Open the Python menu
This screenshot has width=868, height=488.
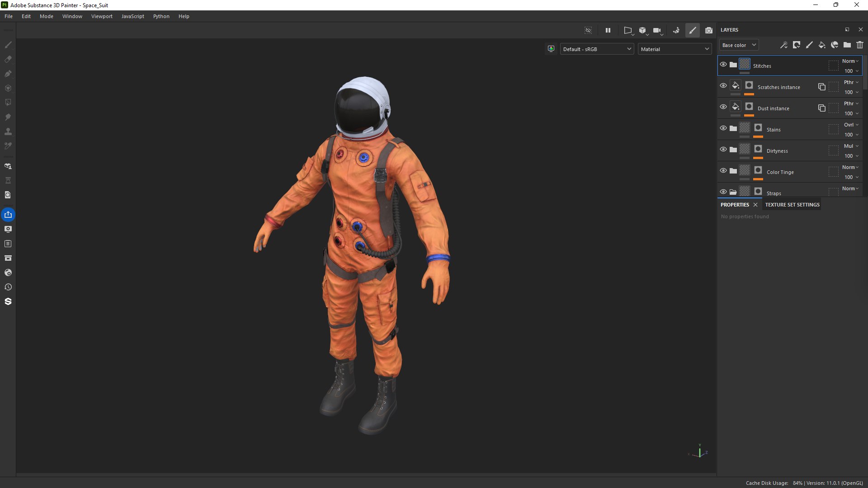click(161, 16)
